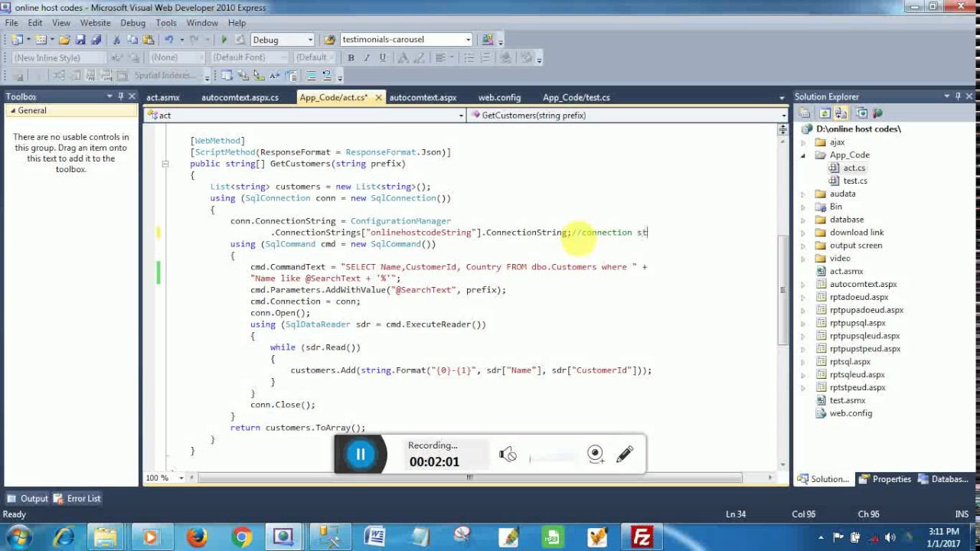Click the vertical scrollbar of the code editor
Image resolution: width=980 pixels, height=551 pixels.
tap(782, 291)
